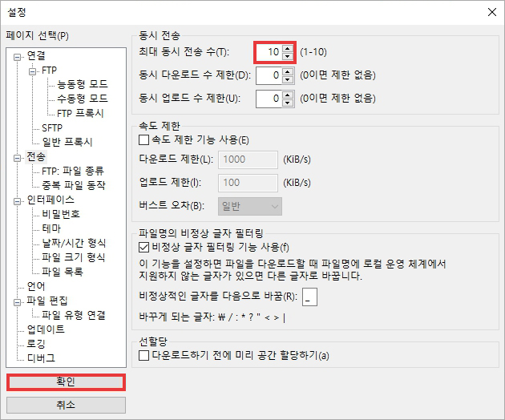This screenshot has width=505, height=420.
Task: Open 테마 settings page
Action: [x=51, y=228]
